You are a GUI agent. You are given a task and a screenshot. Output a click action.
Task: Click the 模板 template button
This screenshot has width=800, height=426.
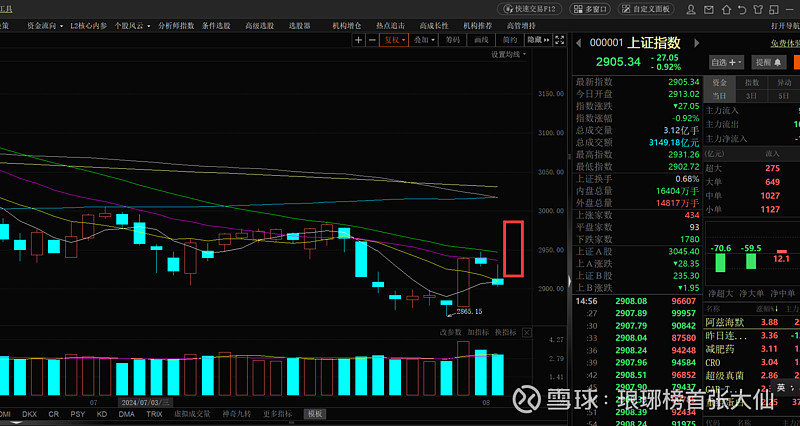[315, 414]
